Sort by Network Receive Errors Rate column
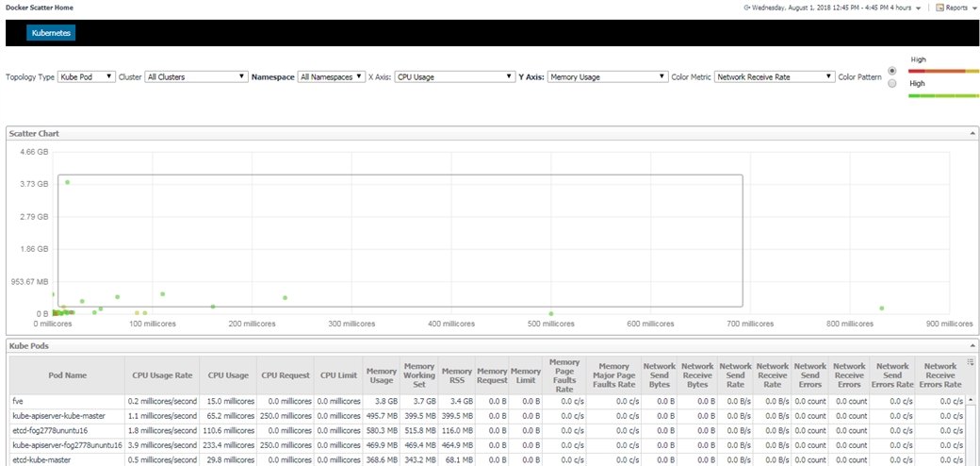The height and width of the screenshot is (466, 980). pyautogui.click(x=939, y=375)
